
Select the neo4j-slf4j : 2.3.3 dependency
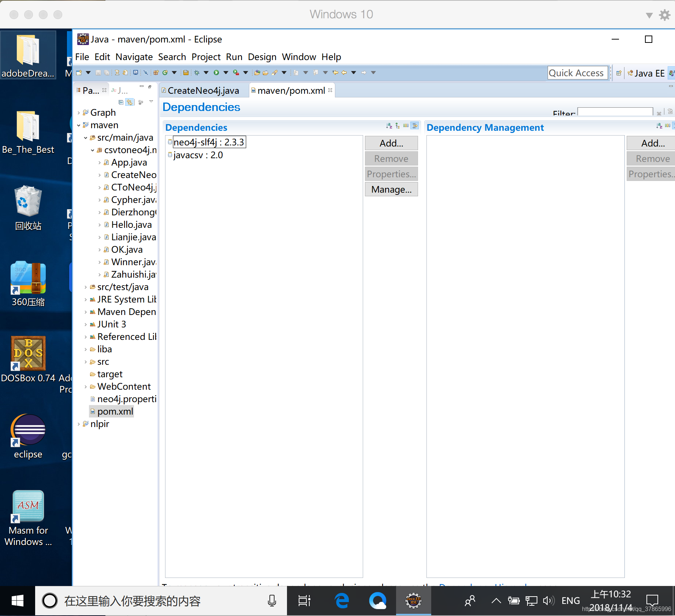point(209,142)
